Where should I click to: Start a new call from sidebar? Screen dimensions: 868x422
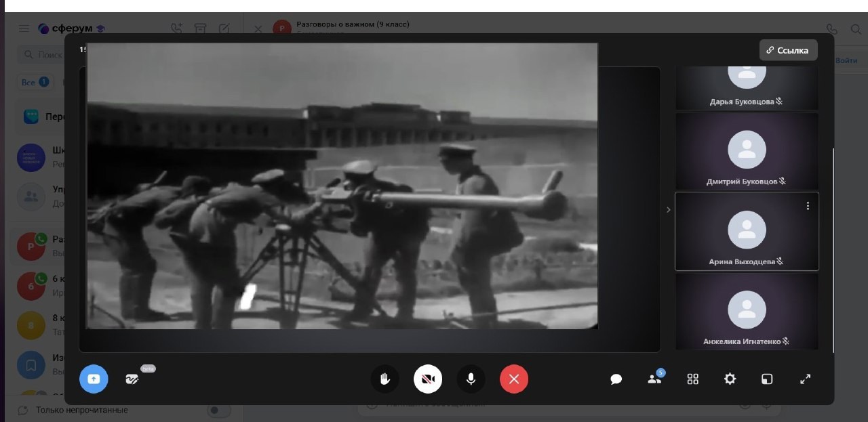coord(176,28)
